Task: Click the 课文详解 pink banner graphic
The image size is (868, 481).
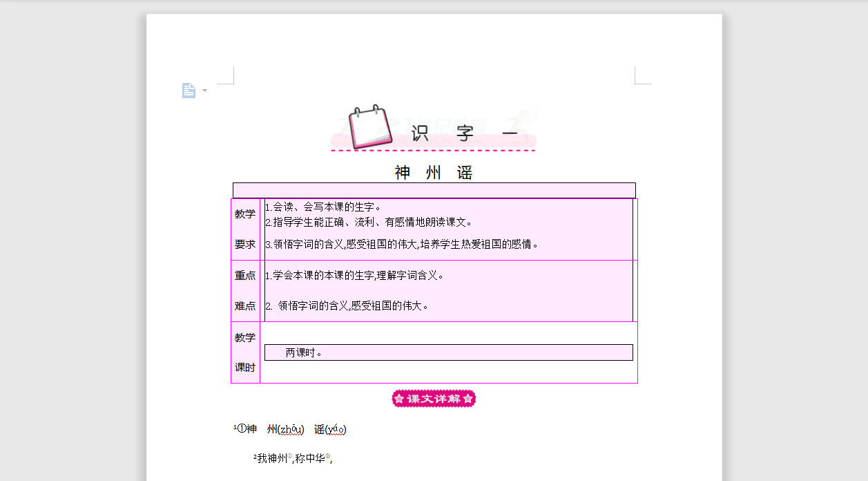Action: tap(433, 399)
